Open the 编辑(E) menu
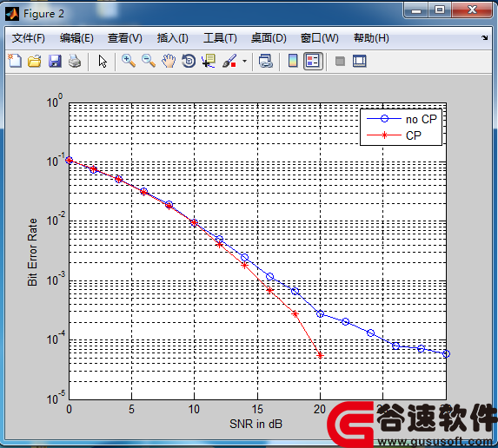 tap(76, 38)
